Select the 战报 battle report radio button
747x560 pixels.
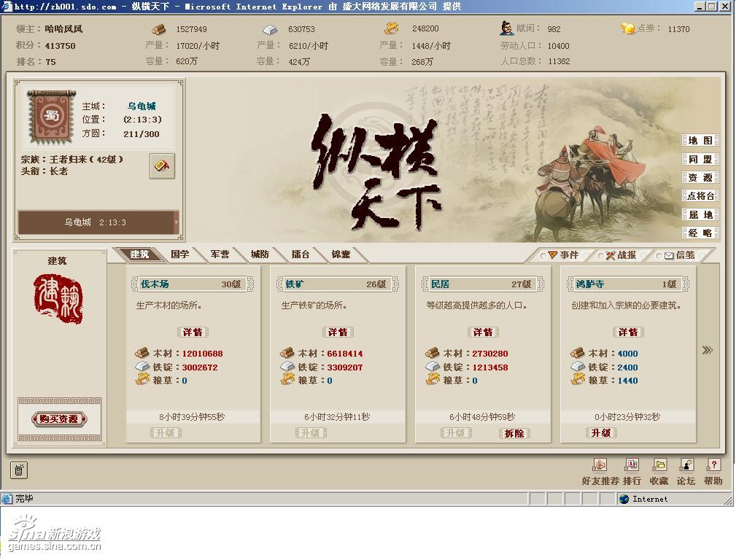pyautogui.click(x=600, y=256)
